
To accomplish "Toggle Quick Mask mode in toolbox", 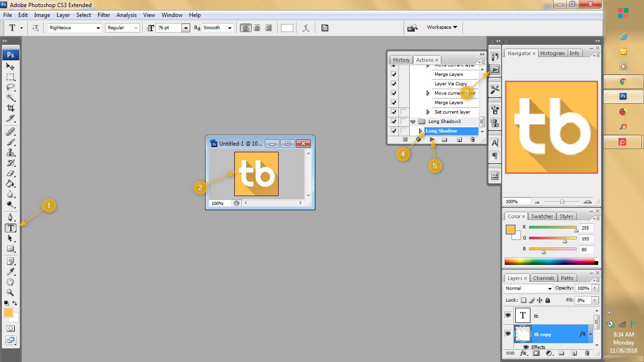I will click(x=10, y=328).
